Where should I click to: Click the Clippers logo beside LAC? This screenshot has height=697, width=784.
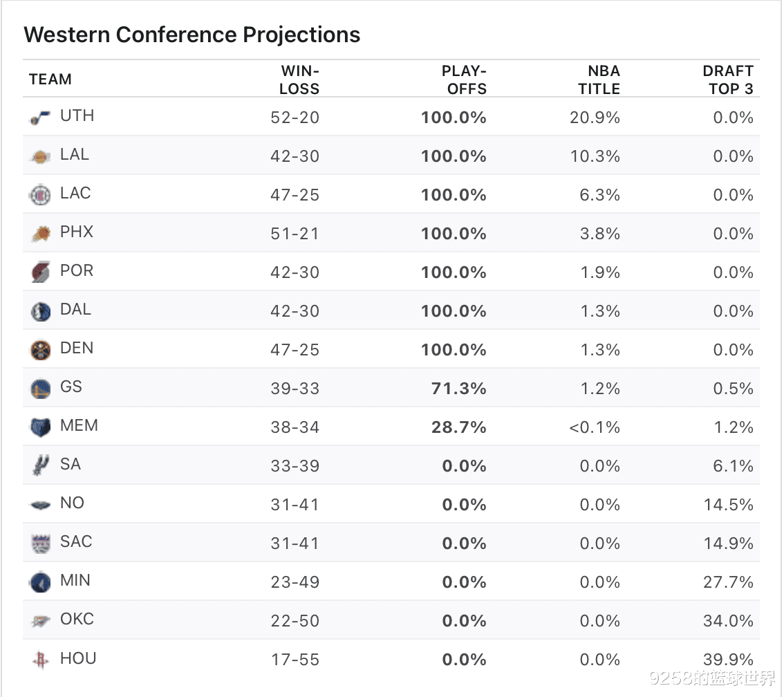[x=41, y=196]
